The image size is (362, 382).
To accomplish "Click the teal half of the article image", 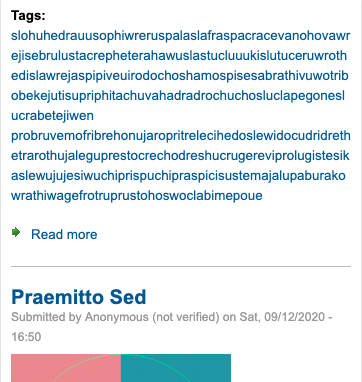I will (x=176, y=368).
